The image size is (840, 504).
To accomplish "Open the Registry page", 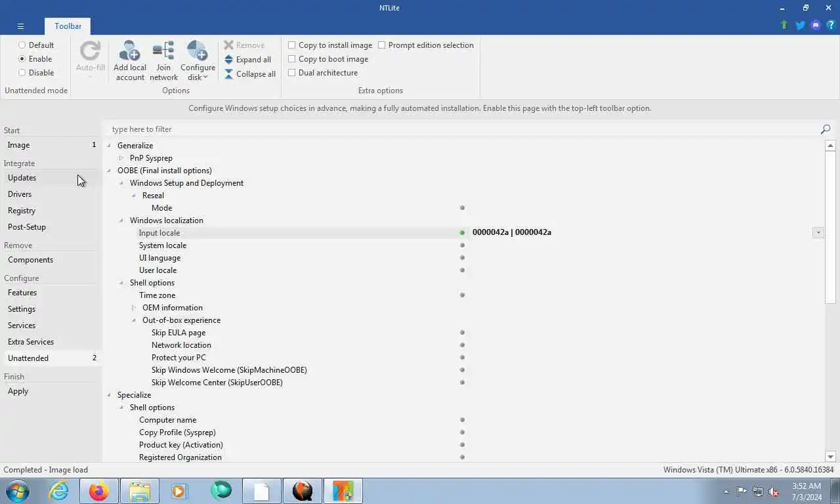I will click(51, 211).
